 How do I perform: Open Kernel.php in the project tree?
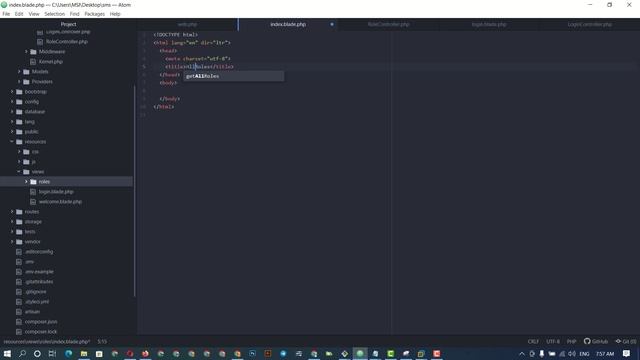point(51,62)
